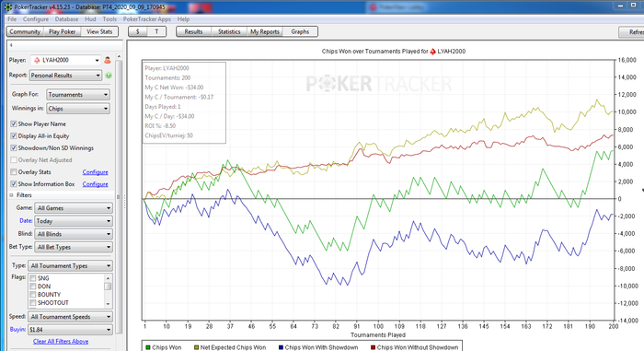This screenshot has width=644, height=351.
Task: Check the DON flag checkbox
Action: point(33,287)
